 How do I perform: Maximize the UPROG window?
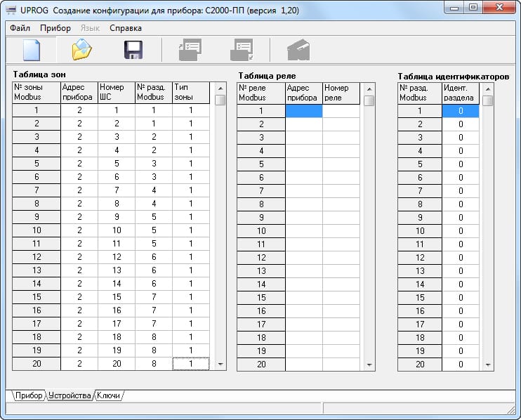473,8
